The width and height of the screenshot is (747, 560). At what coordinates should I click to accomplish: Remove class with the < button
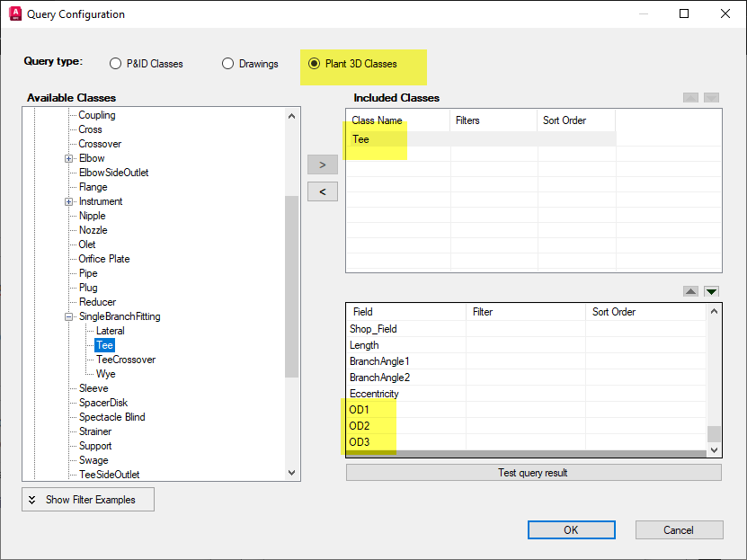pyautogui.click(x=323, y=191)
